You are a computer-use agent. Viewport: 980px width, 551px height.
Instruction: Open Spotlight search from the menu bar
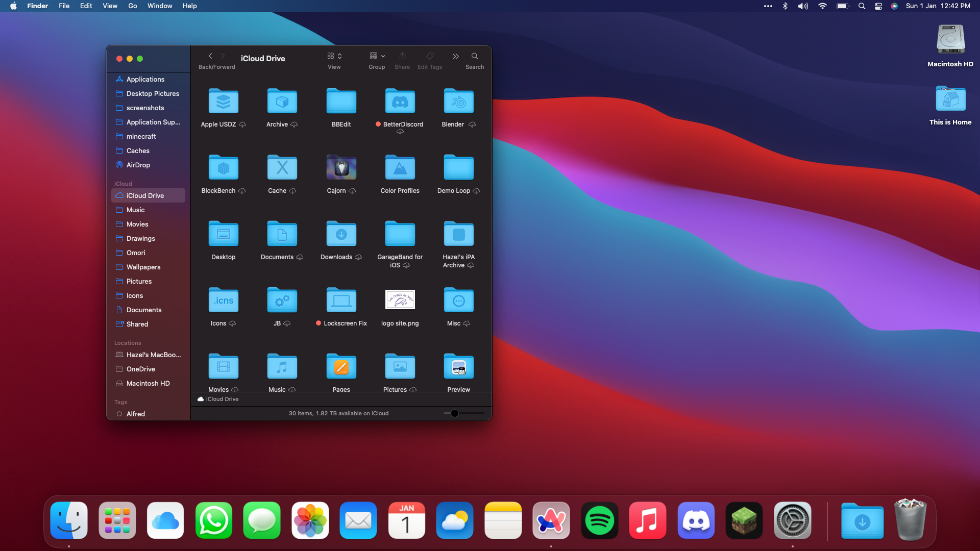click(862, 6)
